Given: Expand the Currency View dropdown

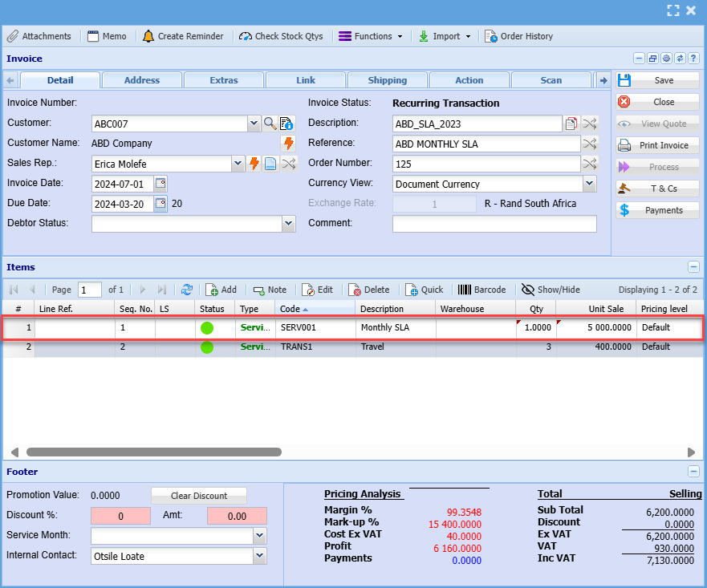Looking at the screenshot, I should tap(589, 184).
